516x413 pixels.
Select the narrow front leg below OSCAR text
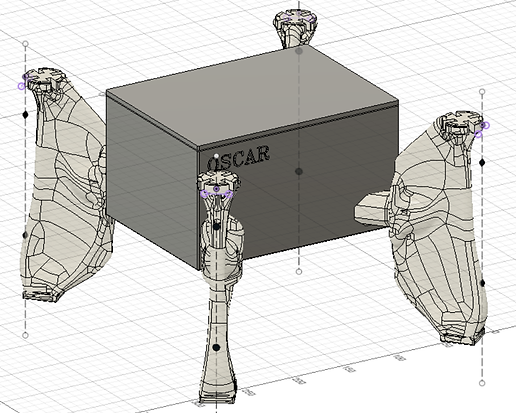pyautogui.click(x=219, y=287)
